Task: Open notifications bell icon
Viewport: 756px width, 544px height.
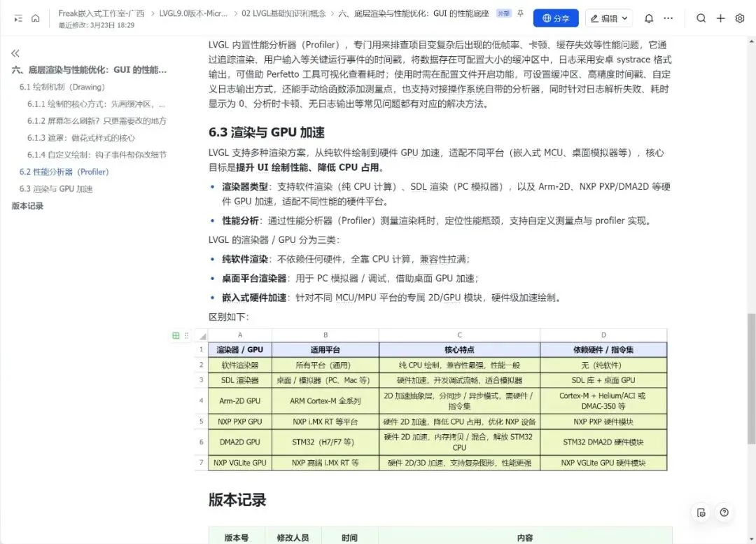Action: point(649,18)
